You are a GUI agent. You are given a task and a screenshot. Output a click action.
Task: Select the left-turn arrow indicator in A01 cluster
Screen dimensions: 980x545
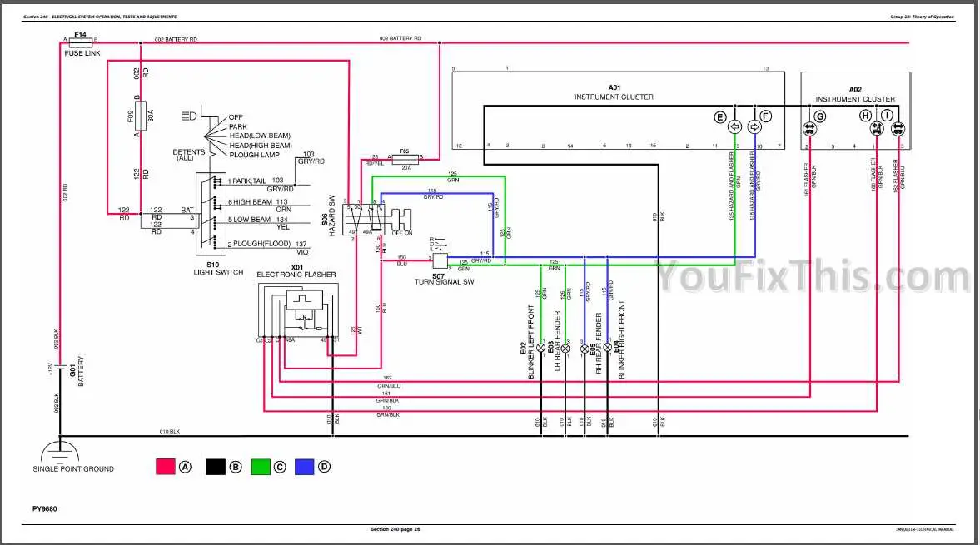pyautogui.click(x=735, y=126)
